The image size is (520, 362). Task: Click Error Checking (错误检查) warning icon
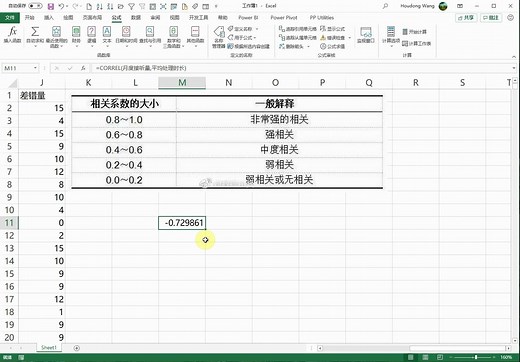[323, 38]
